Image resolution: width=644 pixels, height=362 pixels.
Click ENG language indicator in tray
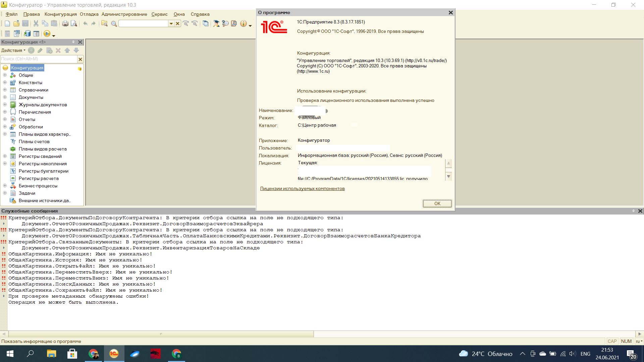point(585,354)
